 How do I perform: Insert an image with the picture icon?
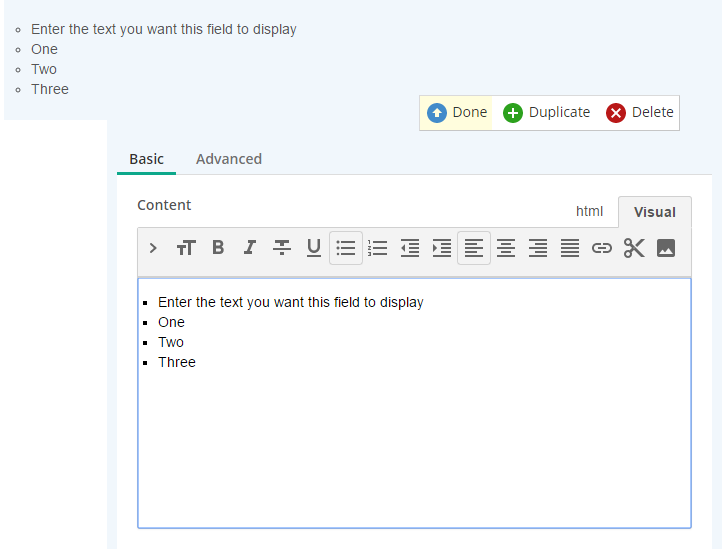coord(666,248)
